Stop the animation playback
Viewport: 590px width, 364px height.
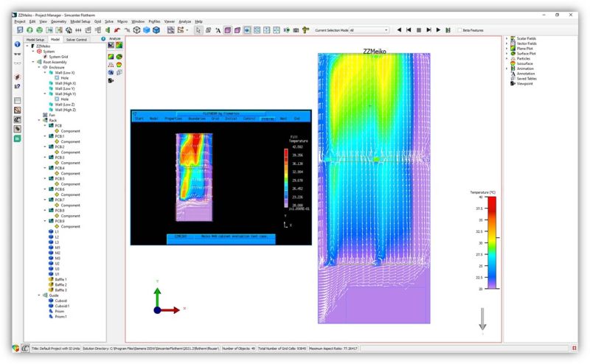(x=418, y=30)
